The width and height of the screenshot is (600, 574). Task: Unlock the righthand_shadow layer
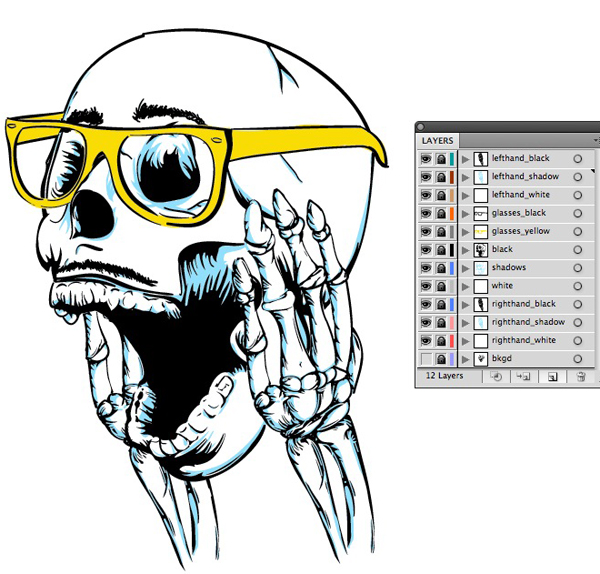pyautogui.click(x=441, y=322)
